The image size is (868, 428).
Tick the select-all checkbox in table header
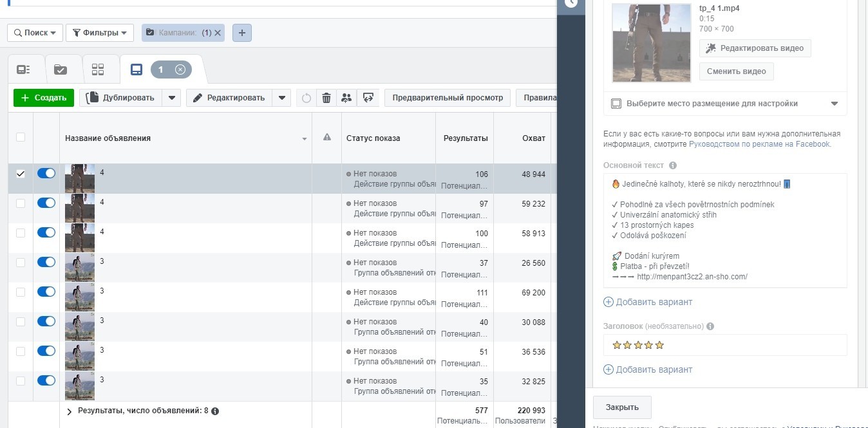coord(21,137)
